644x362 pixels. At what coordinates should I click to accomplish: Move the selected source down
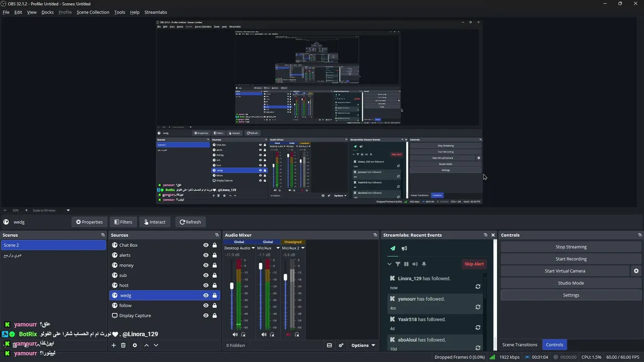[x=156, y=345]
